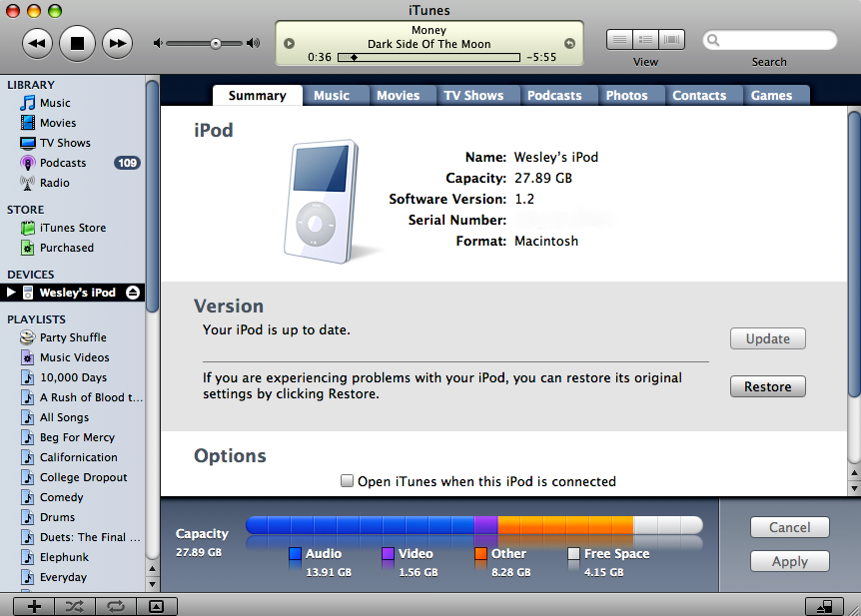The width and height of the screenshot is (861, 616).
Task: Click the Apply button
Action: pos(790,562)
